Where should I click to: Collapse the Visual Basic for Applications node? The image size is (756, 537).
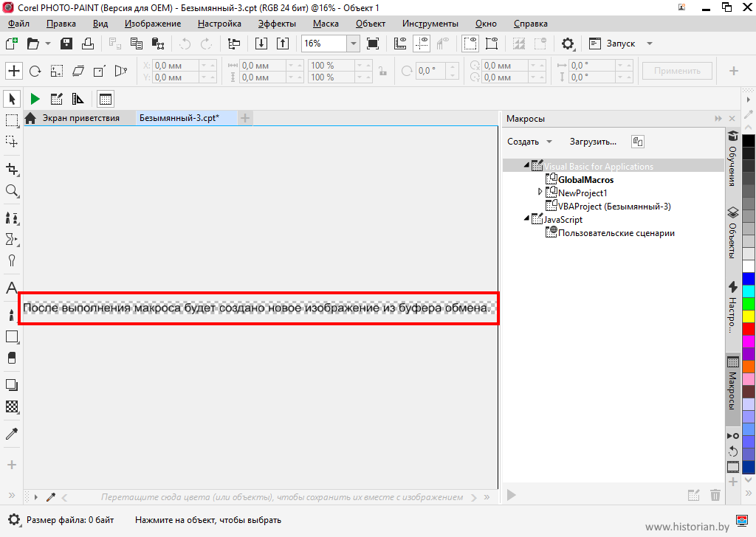pos(526,166)
